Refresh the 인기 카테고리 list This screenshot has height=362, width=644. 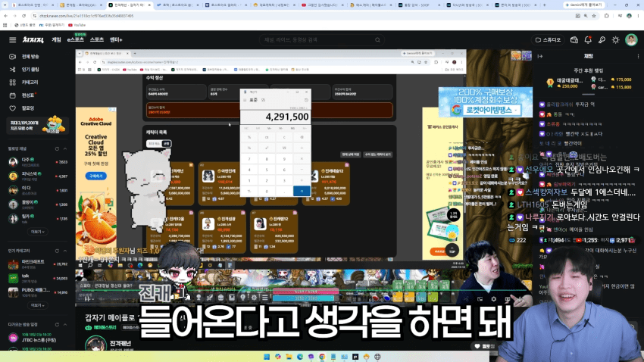tap(57, 251)
